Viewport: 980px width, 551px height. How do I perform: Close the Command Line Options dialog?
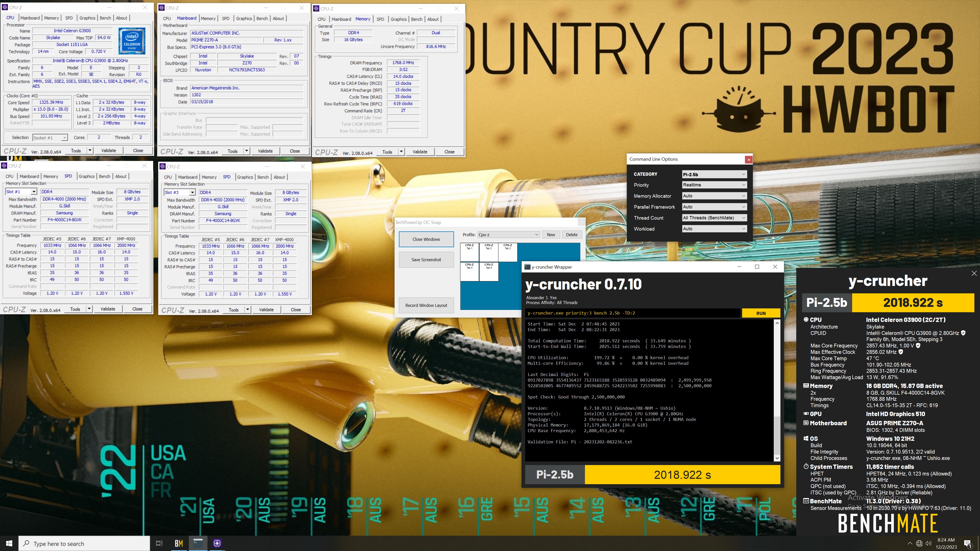pyautogui.click(x=748, y=159)
